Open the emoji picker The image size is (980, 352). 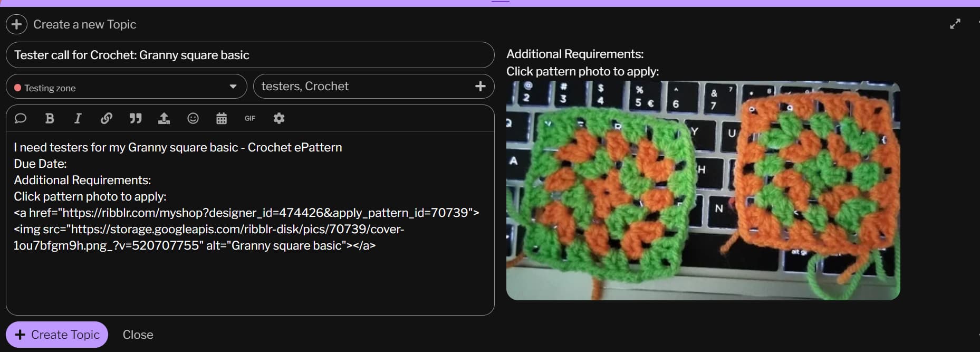click(x=193, y=118)
